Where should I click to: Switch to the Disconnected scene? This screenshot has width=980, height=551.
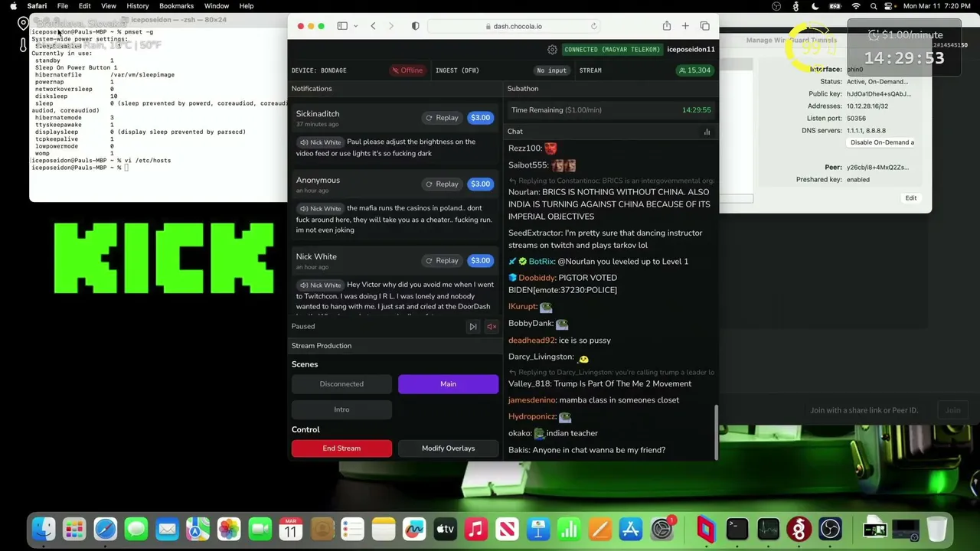341,384
